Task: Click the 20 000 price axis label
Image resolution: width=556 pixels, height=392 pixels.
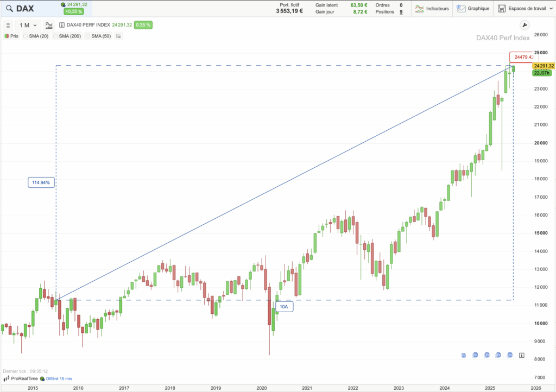Action: coord(541,143)
